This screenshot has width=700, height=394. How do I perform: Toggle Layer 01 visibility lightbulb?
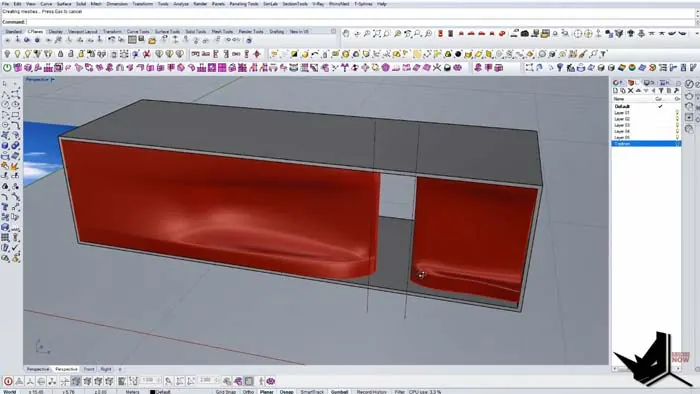tap(677, 113)
